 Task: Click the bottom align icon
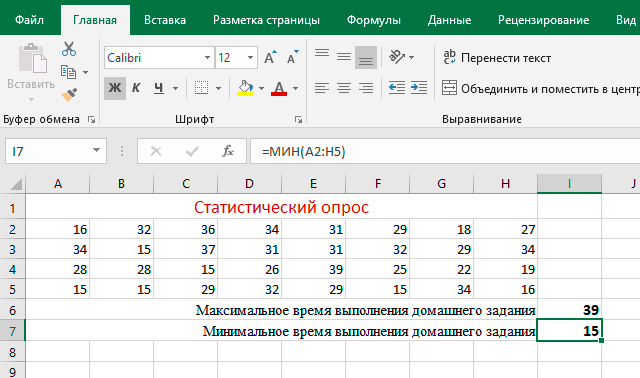366,58
